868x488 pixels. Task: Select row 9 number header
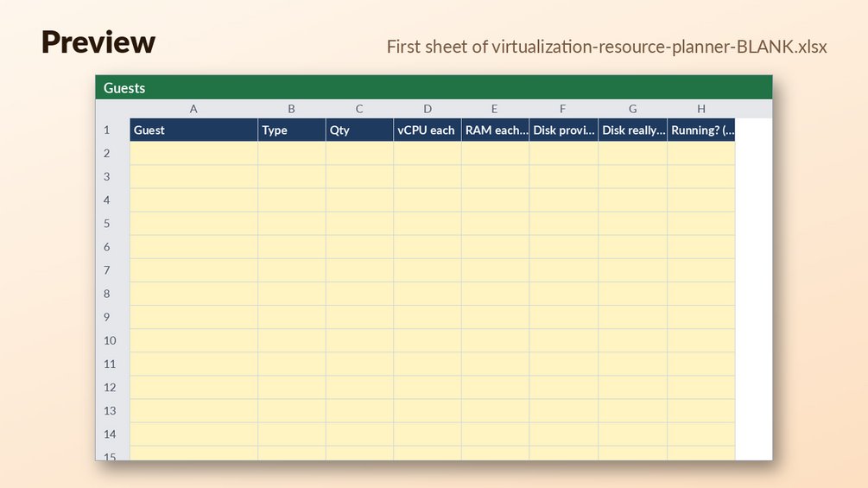(112, 317)
